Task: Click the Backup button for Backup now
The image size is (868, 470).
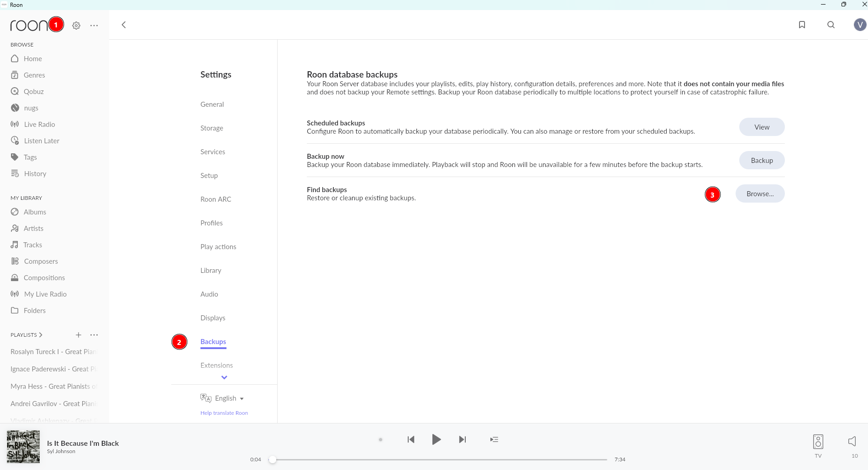Action: coord(762,161)
